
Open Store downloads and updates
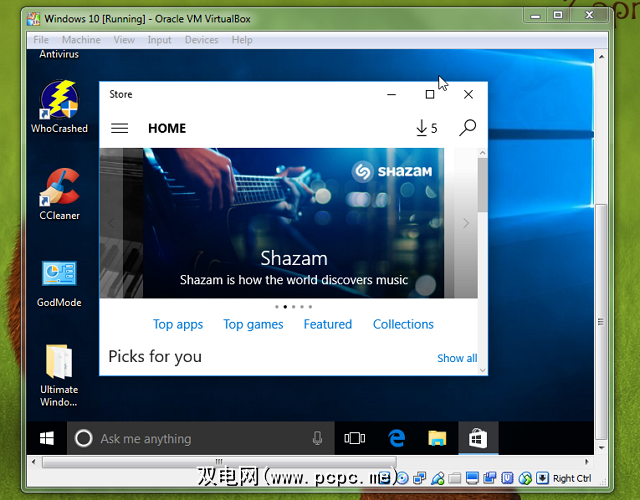[427, 128]
